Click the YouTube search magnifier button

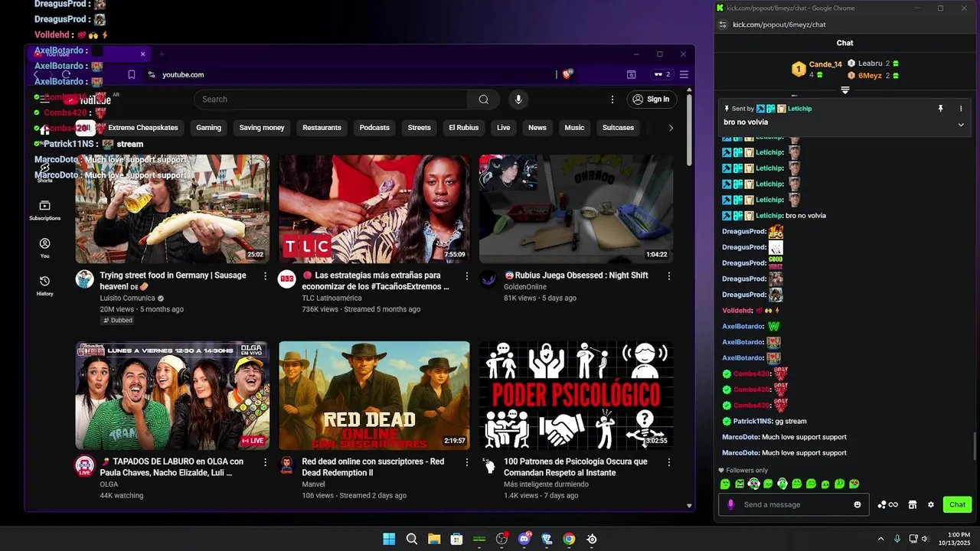coord(484,99)
